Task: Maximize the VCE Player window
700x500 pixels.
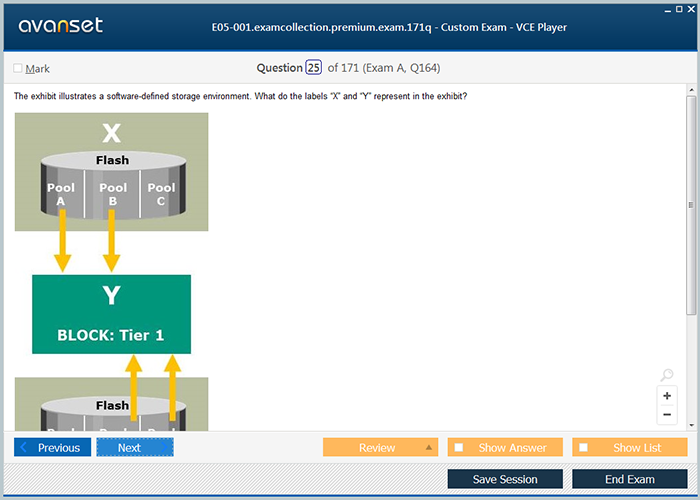Action: (681, 8)
